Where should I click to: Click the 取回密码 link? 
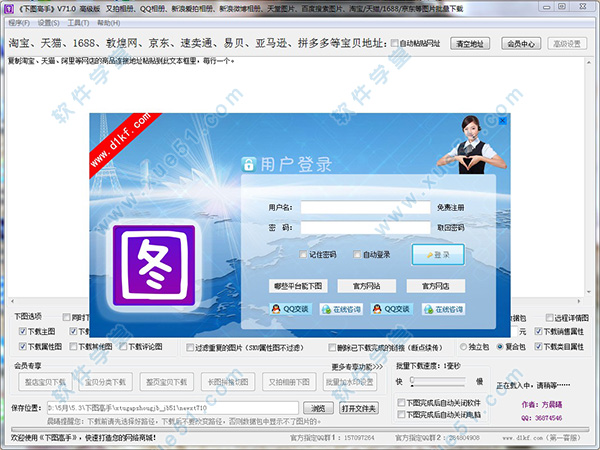[x=451, y=228]
